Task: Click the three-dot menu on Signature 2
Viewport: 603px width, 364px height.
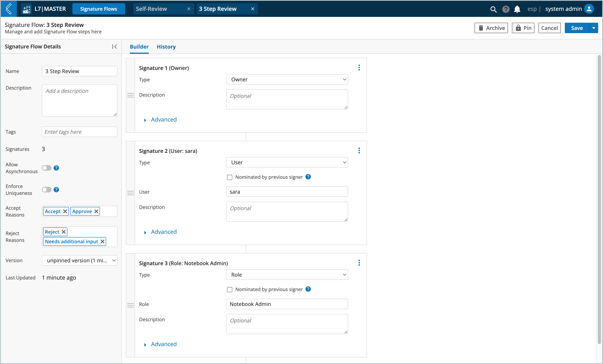Action: point(359,151)
